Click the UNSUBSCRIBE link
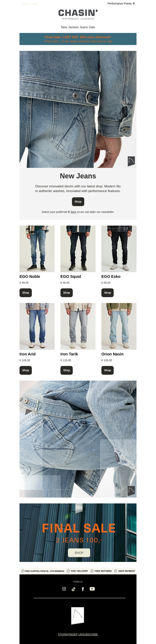 point(88,634)
